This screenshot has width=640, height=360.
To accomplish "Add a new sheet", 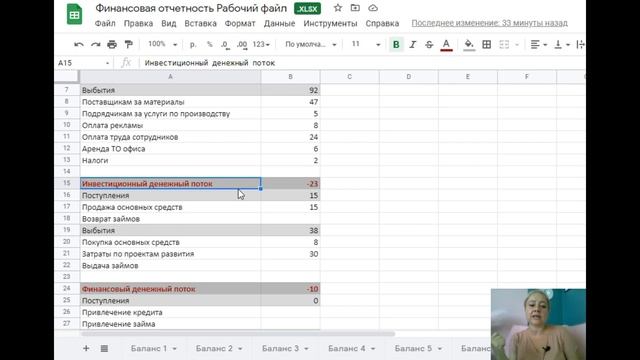I will click(x=86, y=348).
